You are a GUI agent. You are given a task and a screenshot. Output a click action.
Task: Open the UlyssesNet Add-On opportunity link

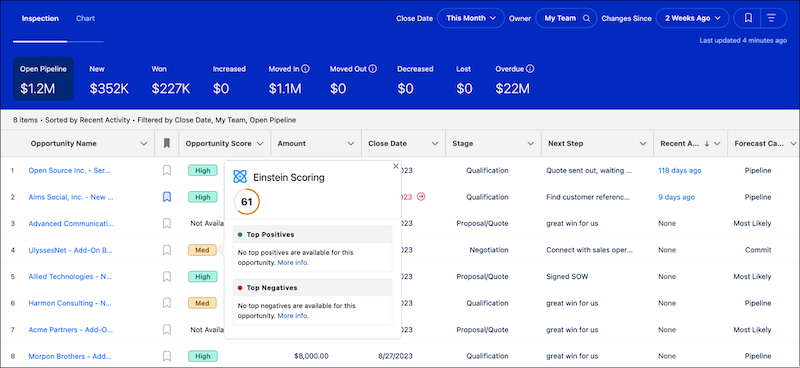click(70, 250)
